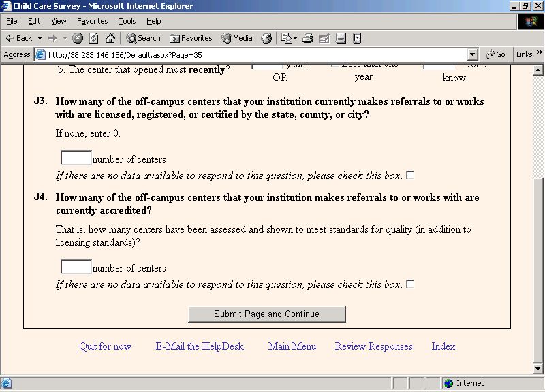The image size is (545, 392).
Task: Open the Edit menu
Action: 34,21
